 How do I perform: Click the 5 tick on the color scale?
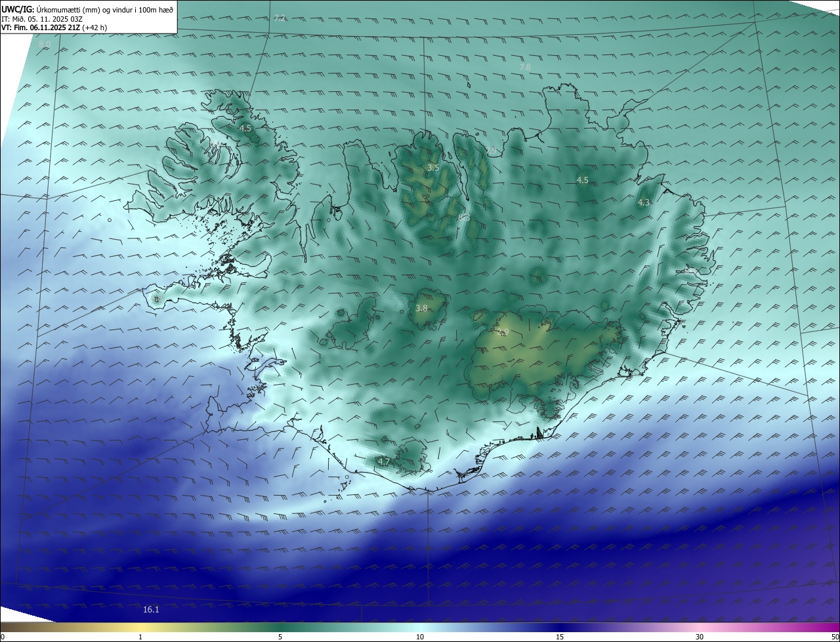pos(280,637)
